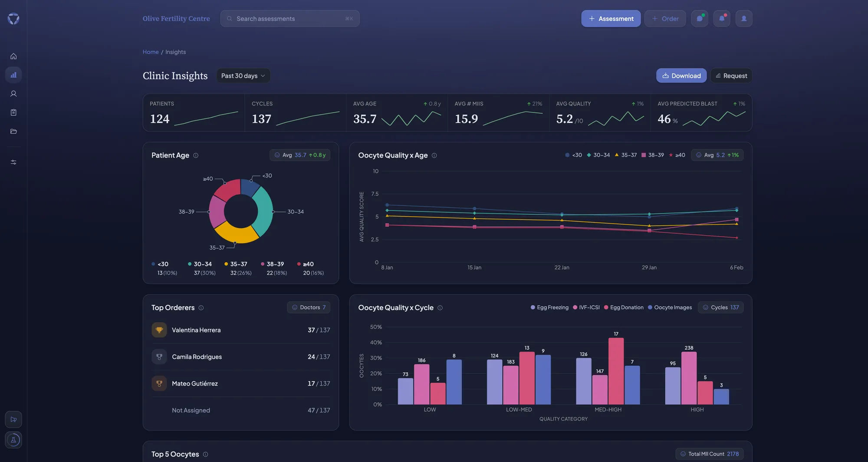
Task: Click the Assessment button
Action: tap(611, 19)
